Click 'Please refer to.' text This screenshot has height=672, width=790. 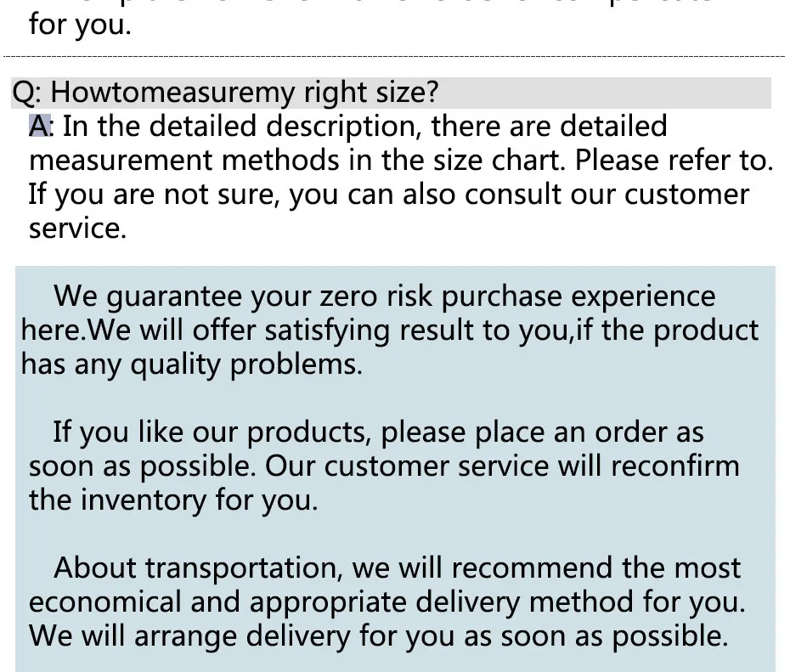[x=674, y=161]
